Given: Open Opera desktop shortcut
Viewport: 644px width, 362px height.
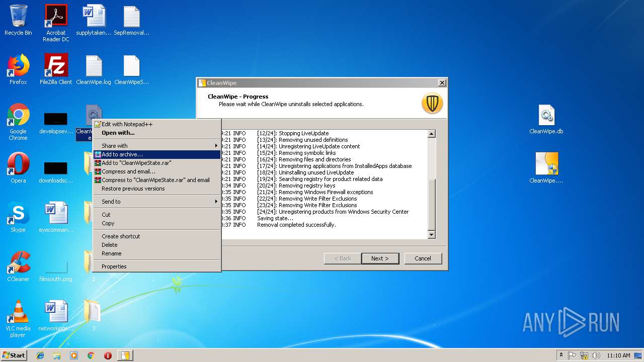Looking at the screenshot, I should [x=18, y=168].
